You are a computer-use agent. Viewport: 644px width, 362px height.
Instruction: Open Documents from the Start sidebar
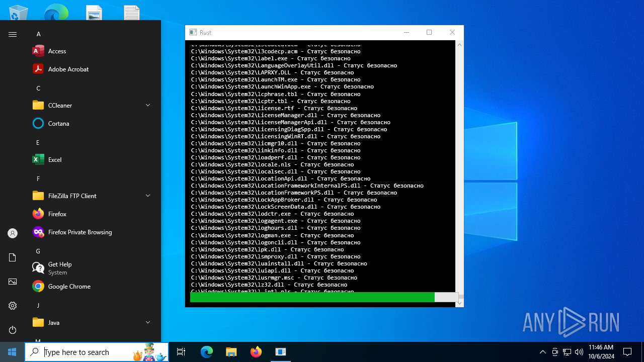[13, 257]
